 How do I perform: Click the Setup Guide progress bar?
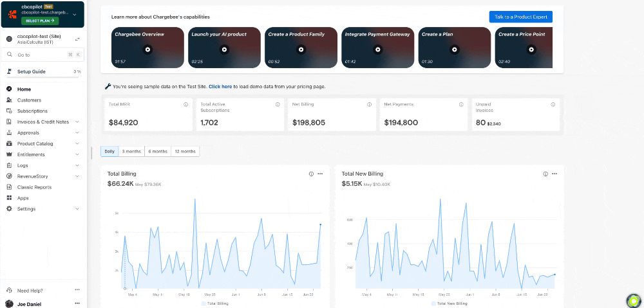44,77
